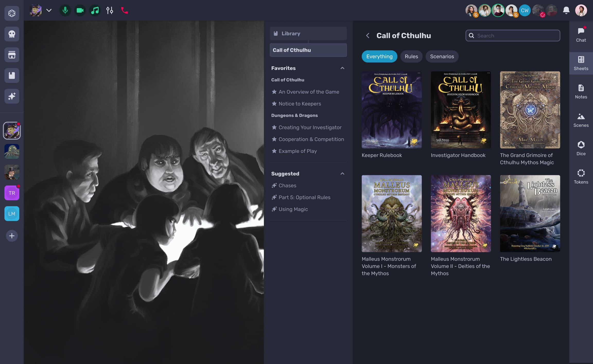The image size is (593, 364).
Task: Expand the campaign switcher chevron dropdown
Action: click(49, 11)
